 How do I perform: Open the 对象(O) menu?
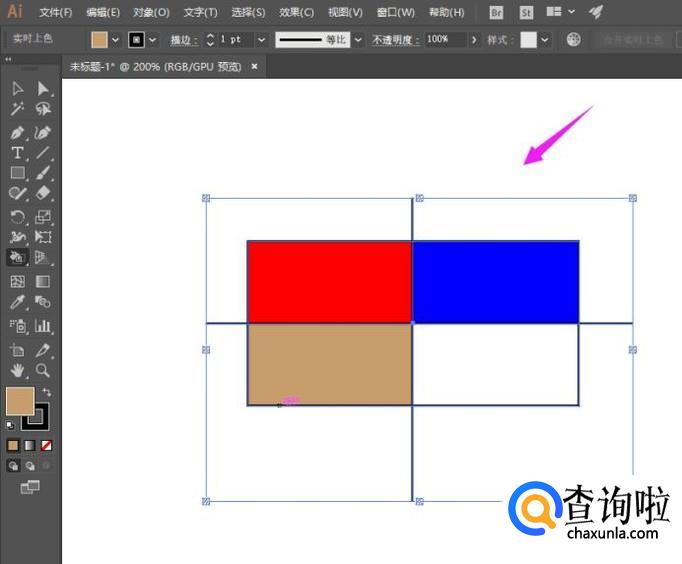point(151,12)
